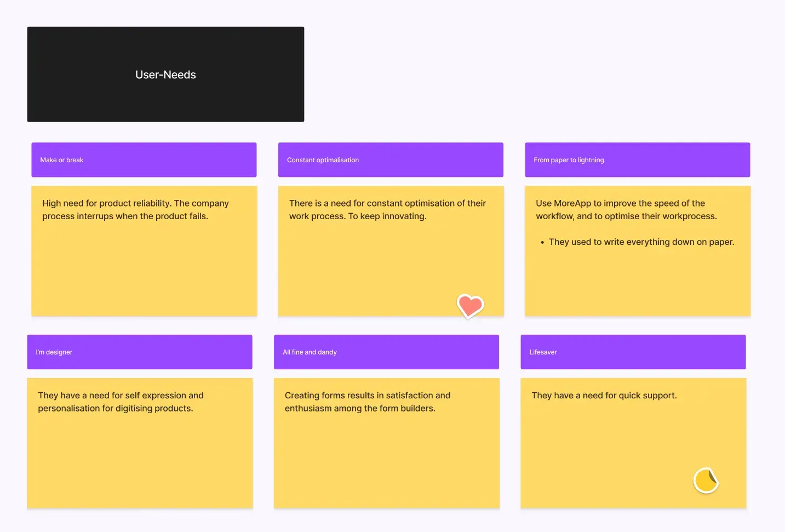Click the constant optimisation sticky note
Image resolution: width=785 pixels, height=532 pixels.
point(390,250)
